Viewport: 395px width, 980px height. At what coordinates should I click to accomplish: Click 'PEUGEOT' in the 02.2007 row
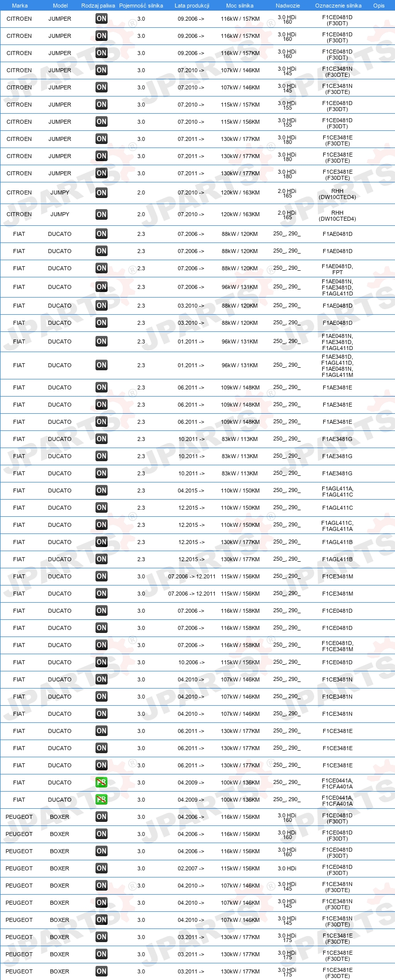19,868
